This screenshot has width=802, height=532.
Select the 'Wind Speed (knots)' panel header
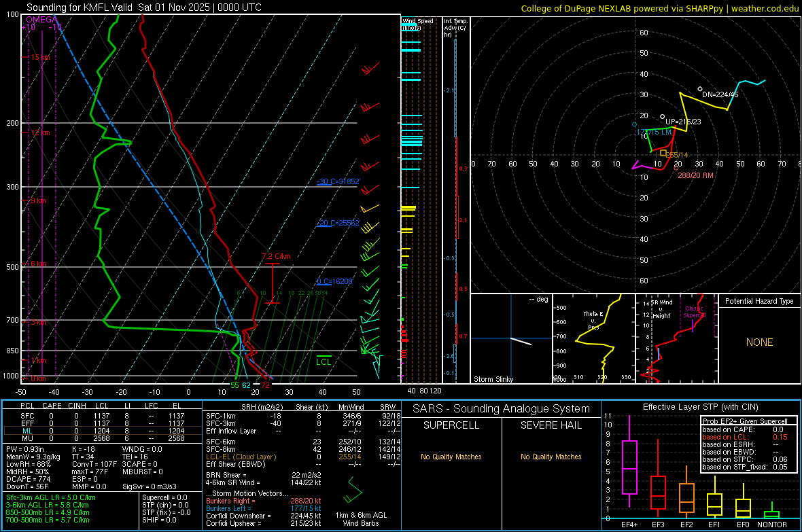point(418,24)
